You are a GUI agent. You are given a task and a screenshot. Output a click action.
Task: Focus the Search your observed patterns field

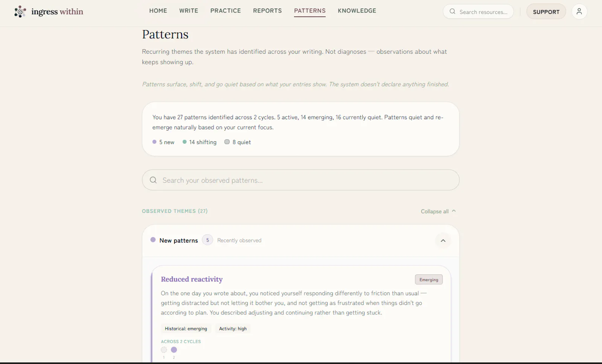(x=301, y=180)
